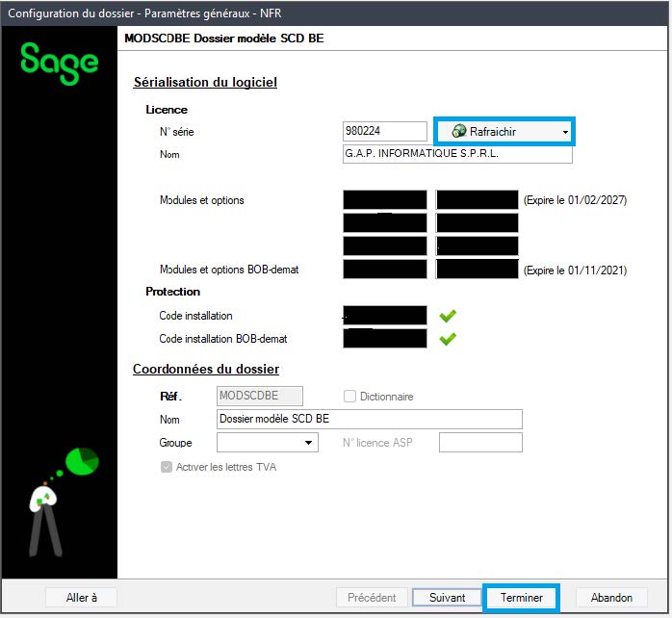Click the N° licence ASP field

480,443
